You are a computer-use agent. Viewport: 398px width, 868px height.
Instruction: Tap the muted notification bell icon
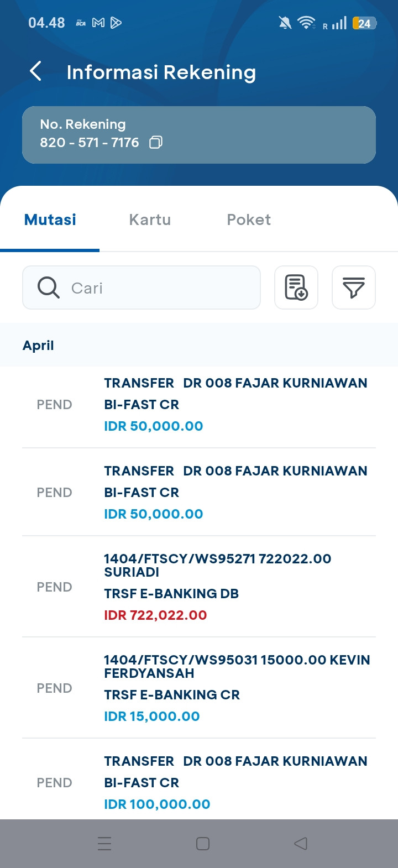tap(285, 23)
